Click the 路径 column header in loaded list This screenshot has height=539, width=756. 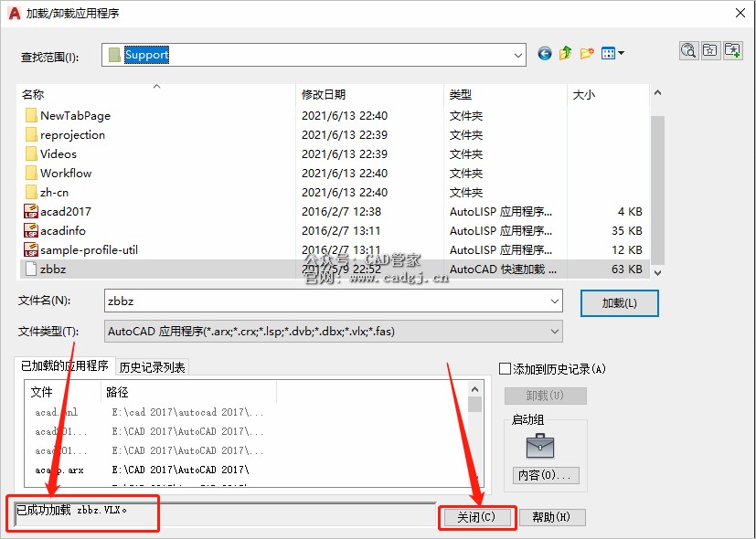point(188,392)
